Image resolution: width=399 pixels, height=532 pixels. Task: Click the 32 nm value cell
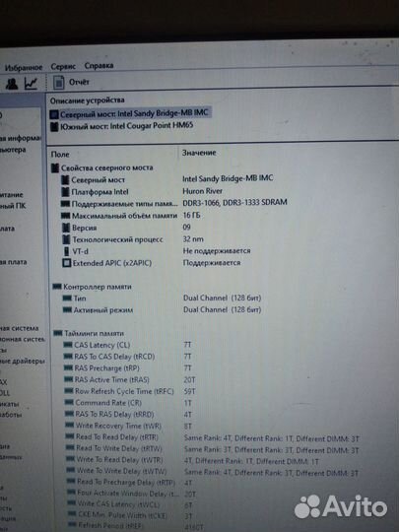tap(193, 238)
